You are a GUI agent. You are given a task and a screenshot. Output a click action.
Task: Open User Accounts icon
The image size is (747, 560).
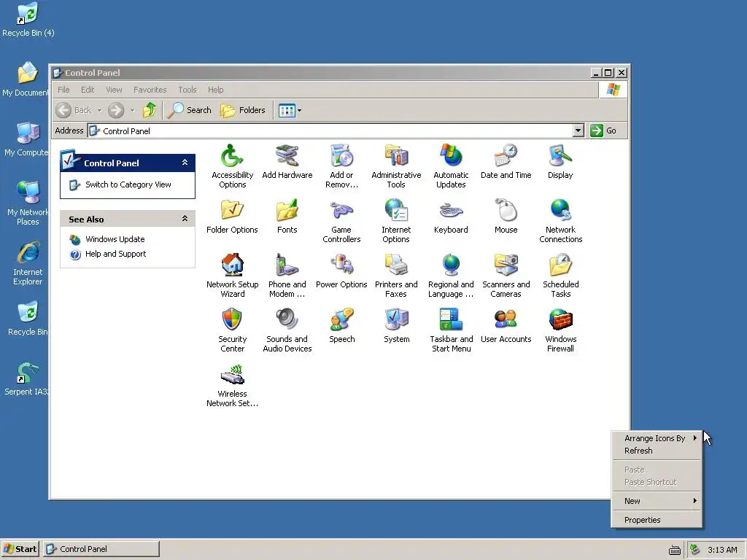(506, 326)
